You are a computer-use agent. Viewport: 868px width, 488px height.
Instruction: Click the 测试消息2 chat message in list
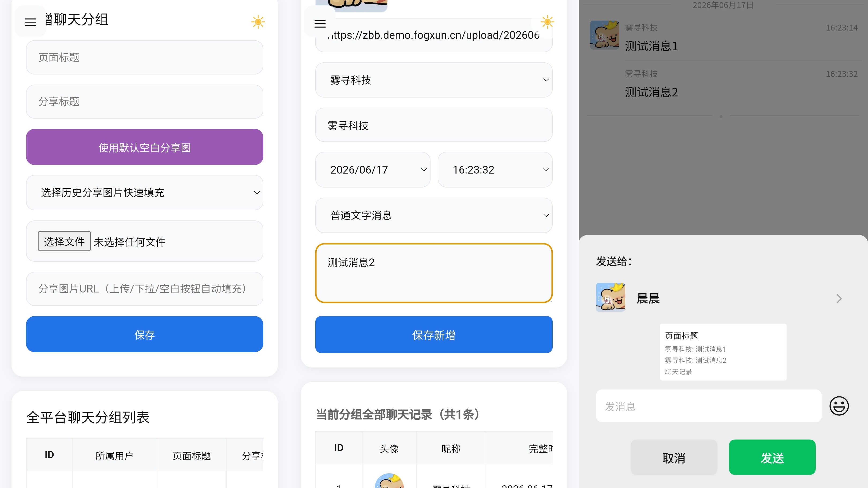coord(651,92)
